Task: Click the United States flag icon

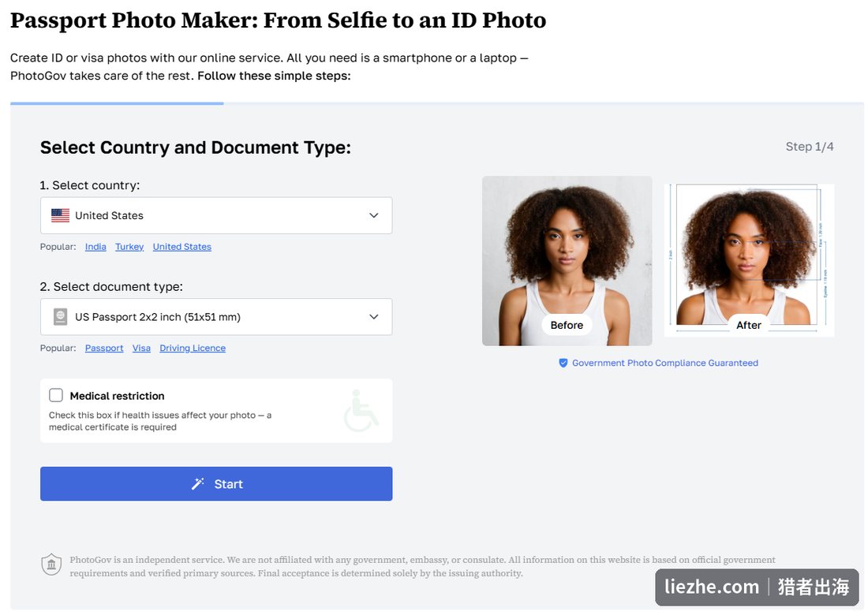Action: [x=60, y=215]
